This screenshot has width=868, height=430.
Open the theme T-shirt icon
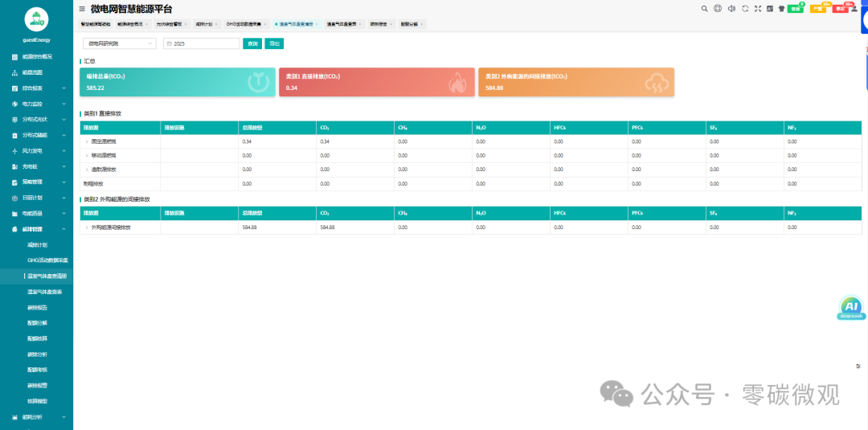782,8
